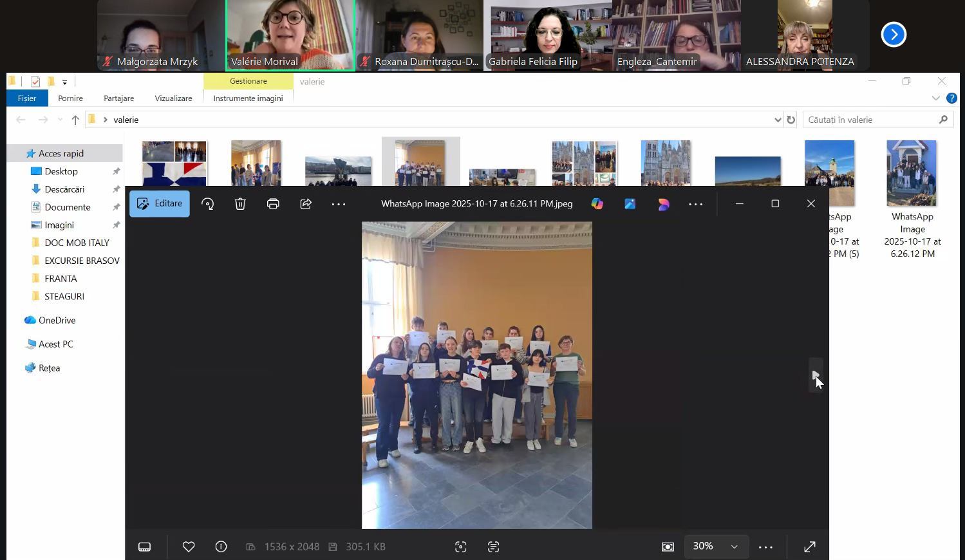Scan text in image icon
Viewport: 965px width, 560px height.
pyautogui.click(x=493, y=546)
